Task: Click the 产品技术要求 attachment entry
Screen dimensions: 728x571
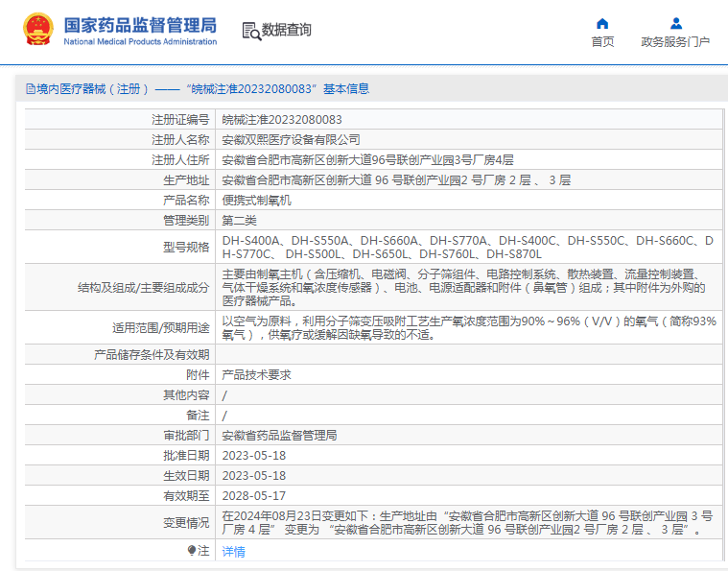Action: (256, 375)
